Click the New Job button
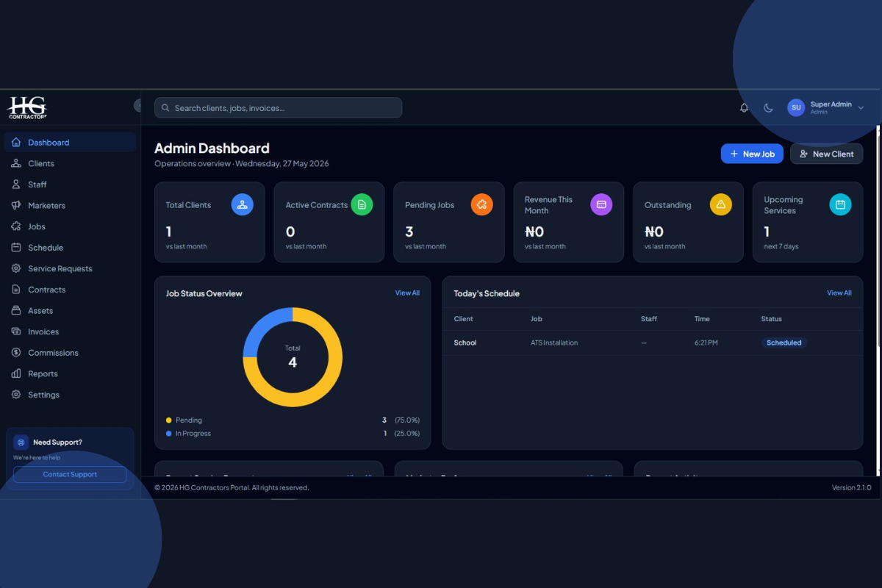 [x=752, y=154]
